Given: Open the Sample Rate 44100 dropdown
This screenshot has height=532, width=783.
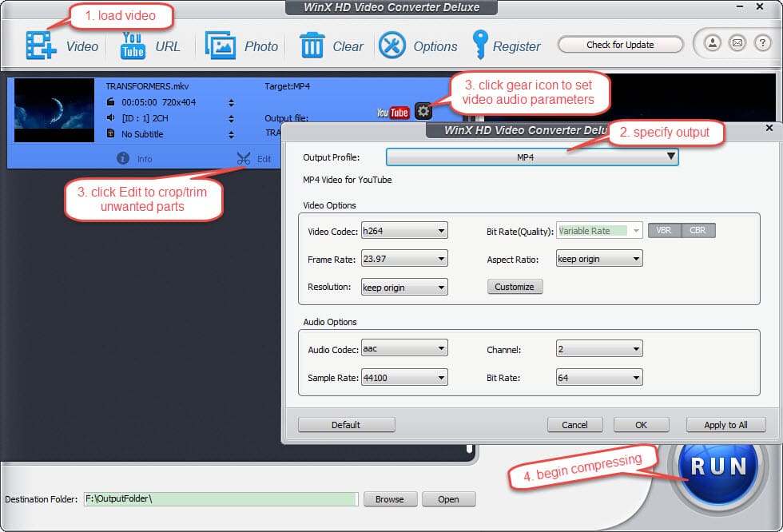Looking at the screenshot, I should coord(404,377).
